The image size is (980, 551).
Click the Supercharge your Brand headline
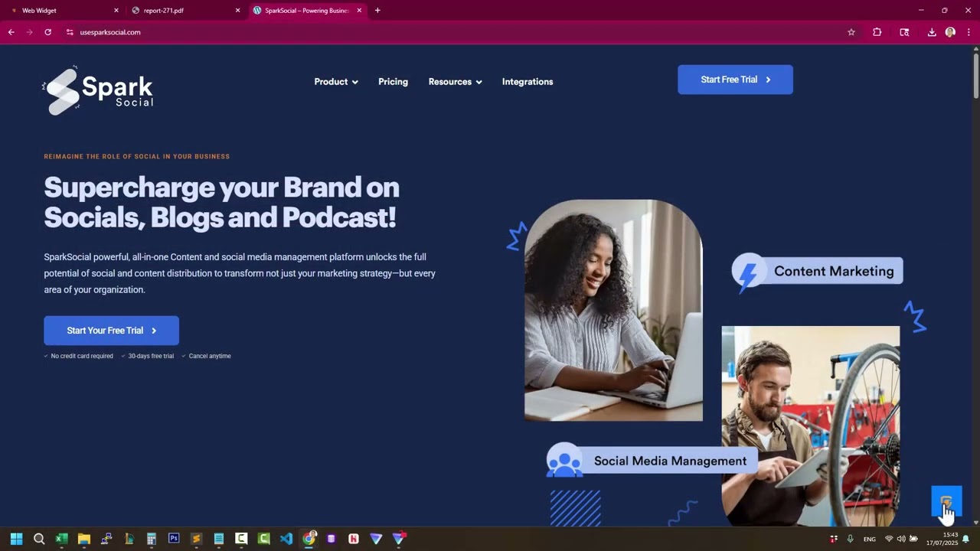(x=221, y=202)
